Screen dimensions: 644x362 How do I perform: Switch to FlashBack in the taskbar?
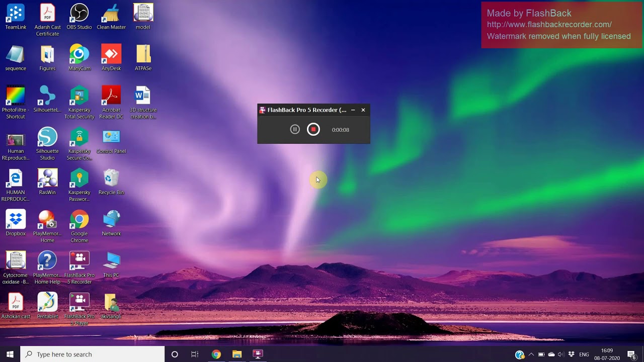click(x=258, y=354)
